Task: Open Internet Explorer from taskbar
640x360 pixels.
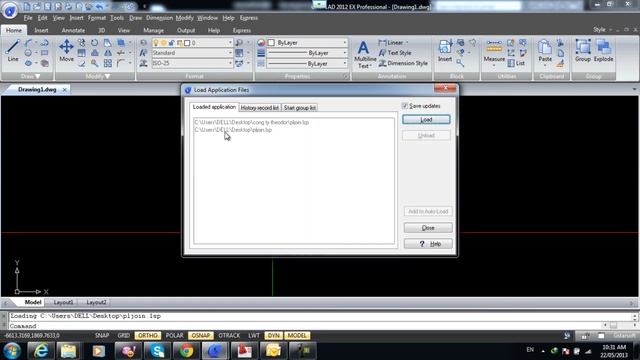Action: [x=40, y=351]
